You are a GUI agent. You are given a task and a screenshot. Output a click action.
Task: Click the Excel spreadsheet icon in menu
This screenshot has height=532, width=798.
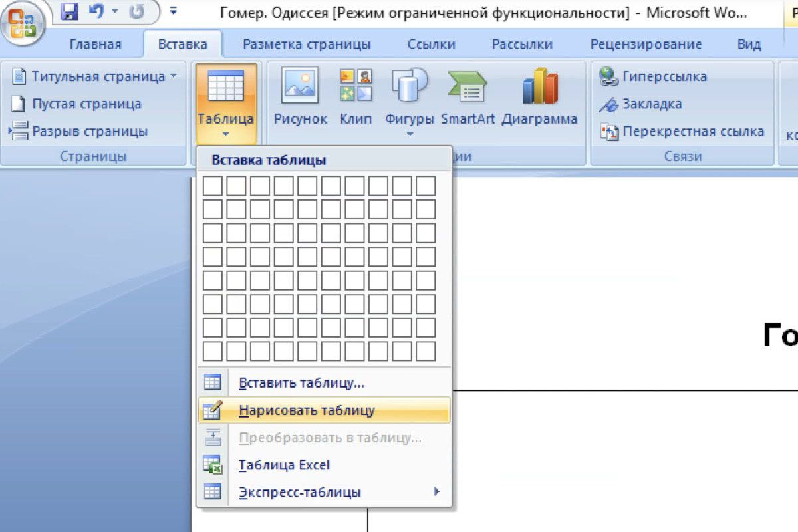(212, 465)
